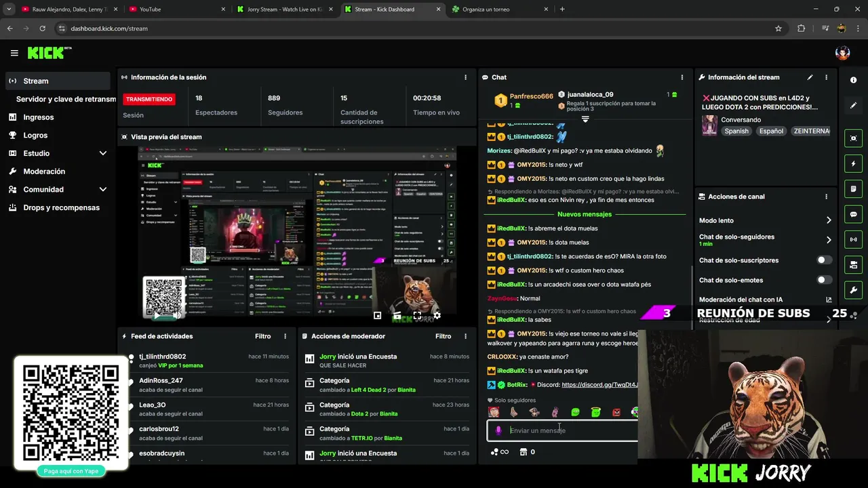Click the Kick logo in the header
This screenshot has width=868, height=488.
pyautogui.click(x=49, y=53)
